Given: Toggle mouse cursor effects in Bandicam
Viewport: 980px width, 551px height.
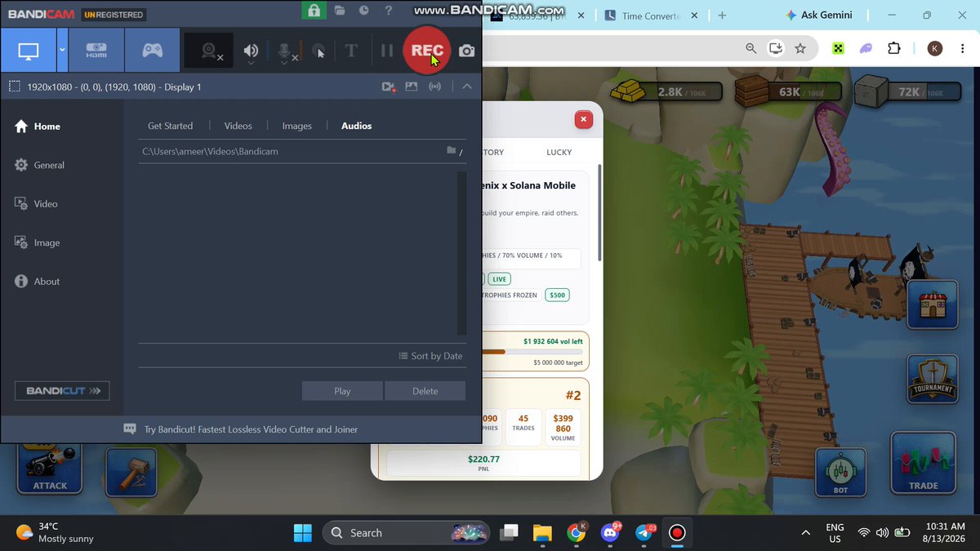Looking at the screenshot, I should point(319,51).
